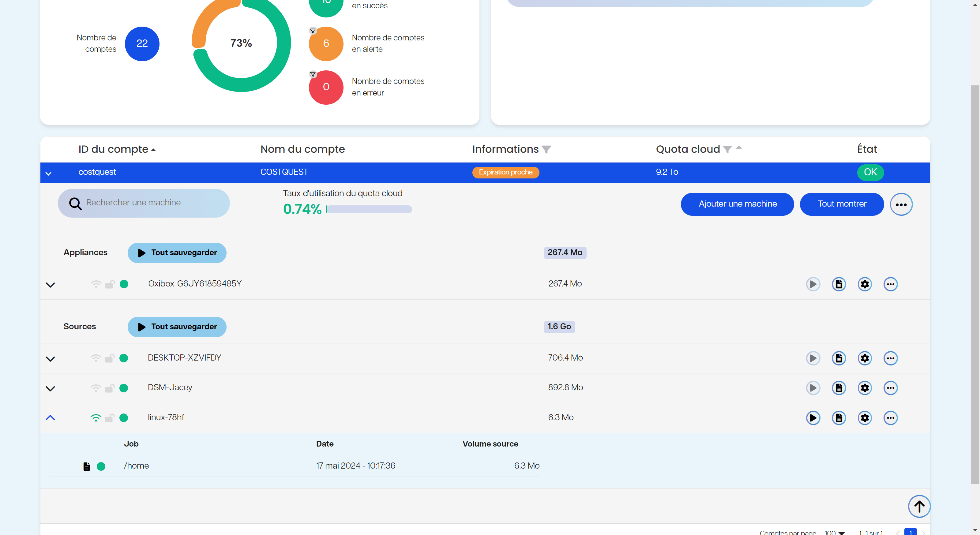Click the green status dot of DESKTOP-XZVIFDY
Screen dimensions: 980x535
tap(124, 358)
